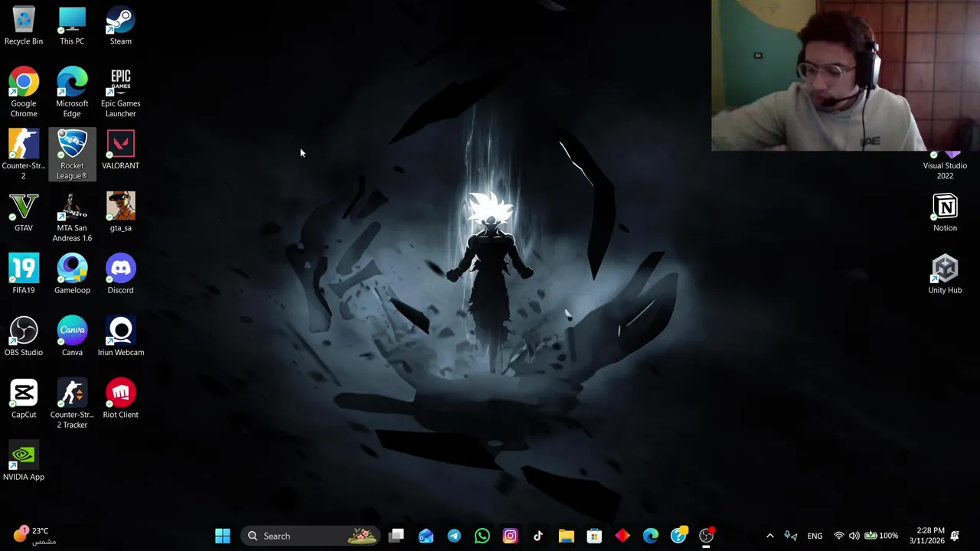Click the microphone in-use tray indicator
The width and height of the screenshot is (980, 551).
click(790, 536)
